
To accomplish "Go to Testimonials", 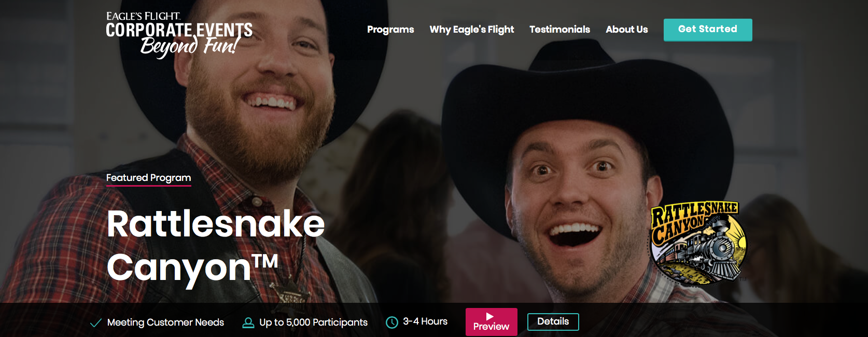I will (x=559, y=30).
